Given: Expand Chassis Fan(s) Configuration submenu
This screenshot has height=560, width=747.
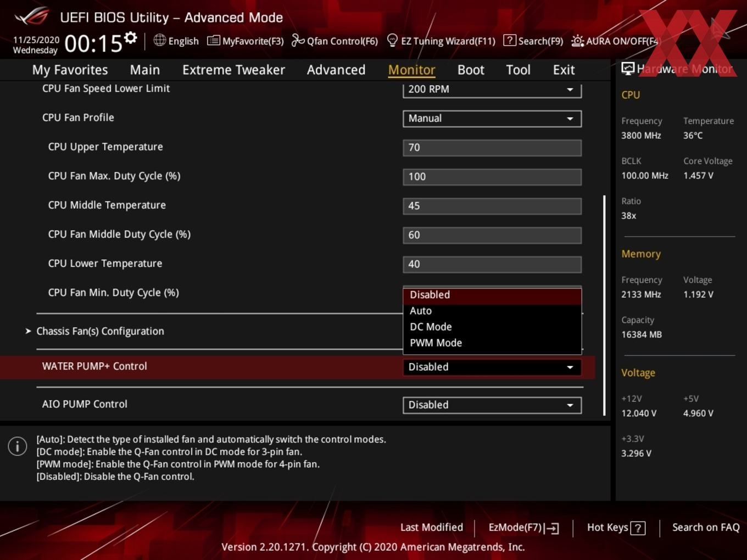Looking at the screenshot, I should coord(100,331).
